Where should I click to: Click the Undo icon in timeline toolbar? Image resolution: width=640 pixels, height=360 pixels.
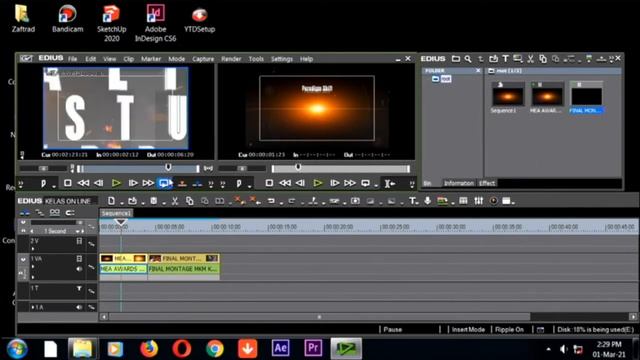[271, 201]
